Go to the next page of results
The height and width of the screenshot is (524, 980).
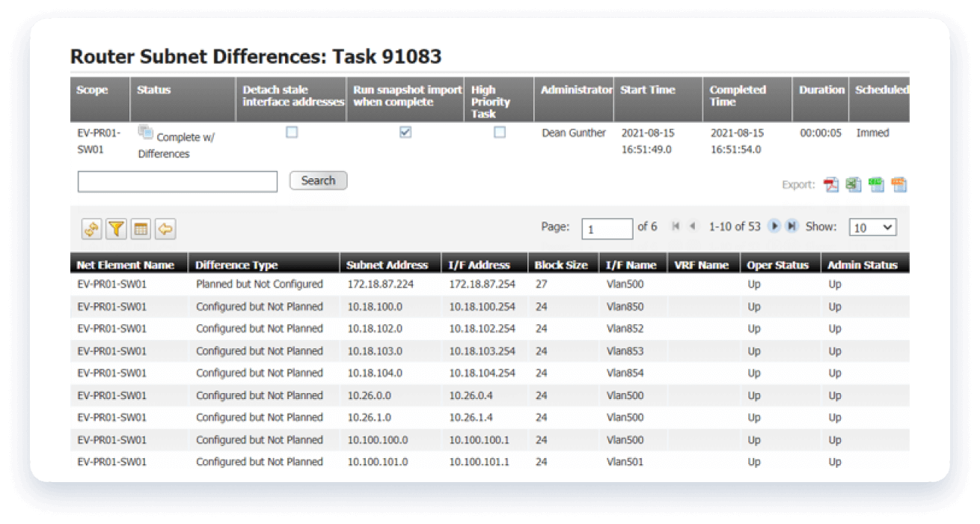point(774,226)
